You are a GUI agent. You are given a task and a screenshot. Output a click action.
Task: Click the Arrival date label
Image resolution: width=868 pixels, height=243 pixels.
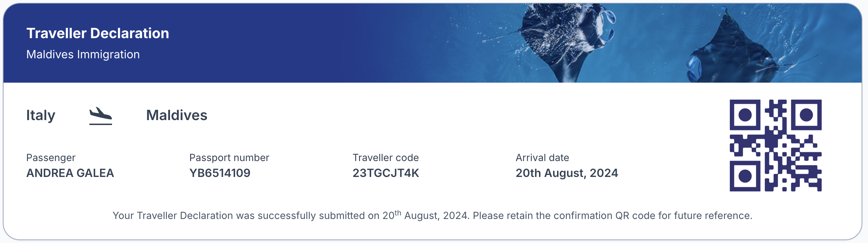tap(542, 158)
